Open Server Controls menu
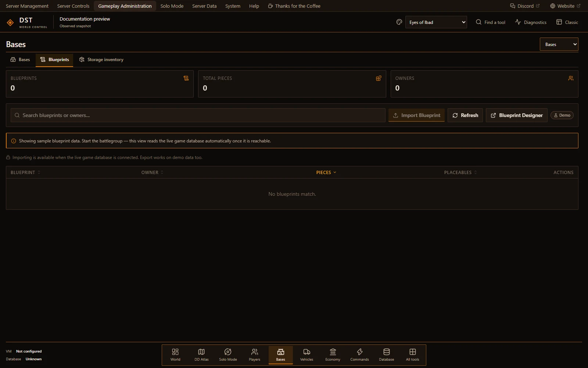Image resolution: width=588 pixels, height=368 pixels. tap(73, 6)
